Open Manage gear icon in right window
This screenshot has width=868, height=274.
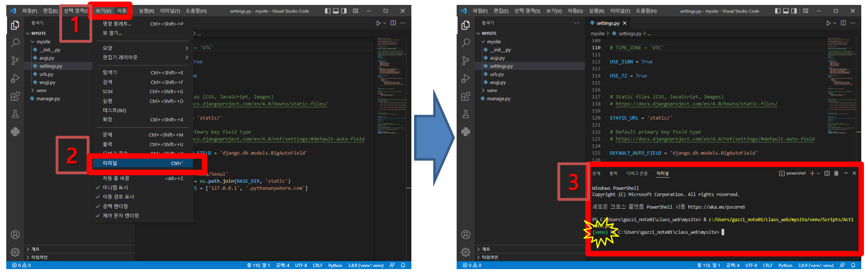click(466, 252)
